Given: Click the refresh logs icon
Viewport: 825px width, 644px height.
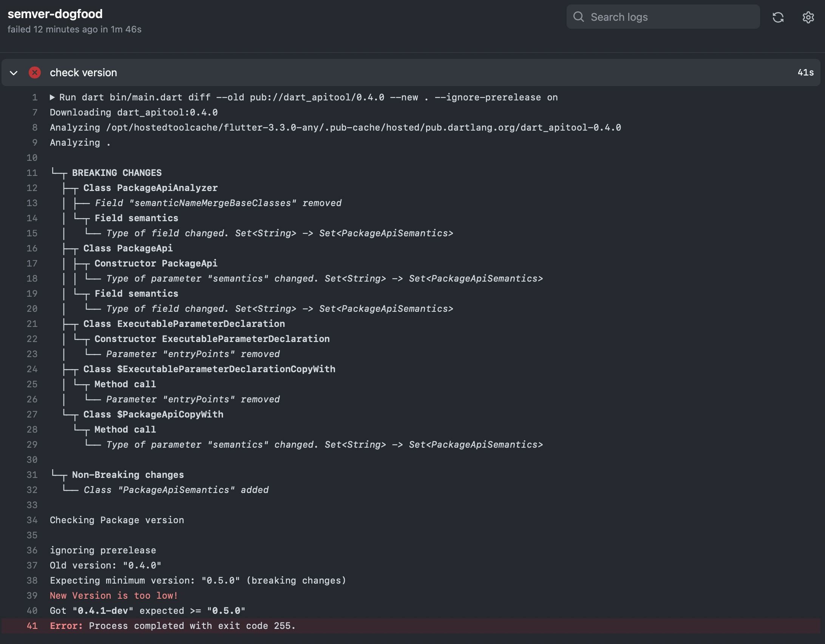Looking at the screenshot, I should 778,17.
